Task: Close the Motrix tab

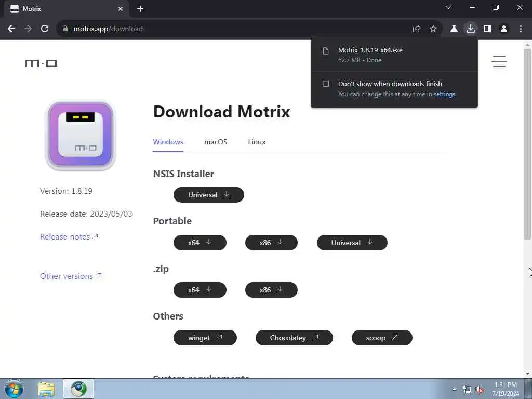Action: pyautogui.click(x=121, y=9)
